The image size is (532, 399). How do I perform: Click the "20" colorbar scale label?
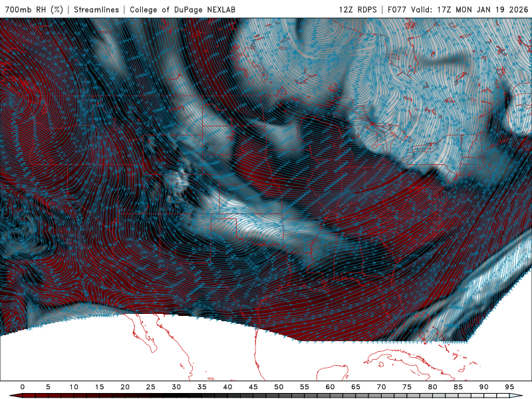[125, 387]
